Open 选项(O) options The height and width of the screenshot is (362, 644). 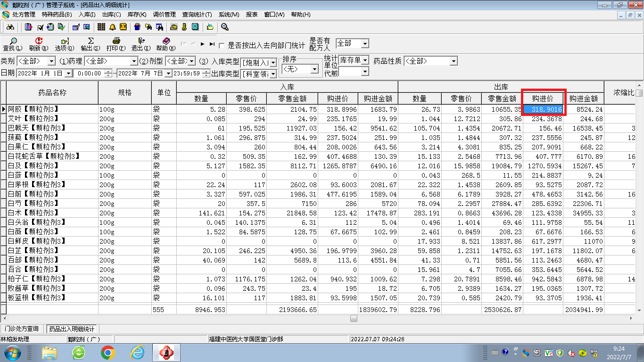click(65, 44)
